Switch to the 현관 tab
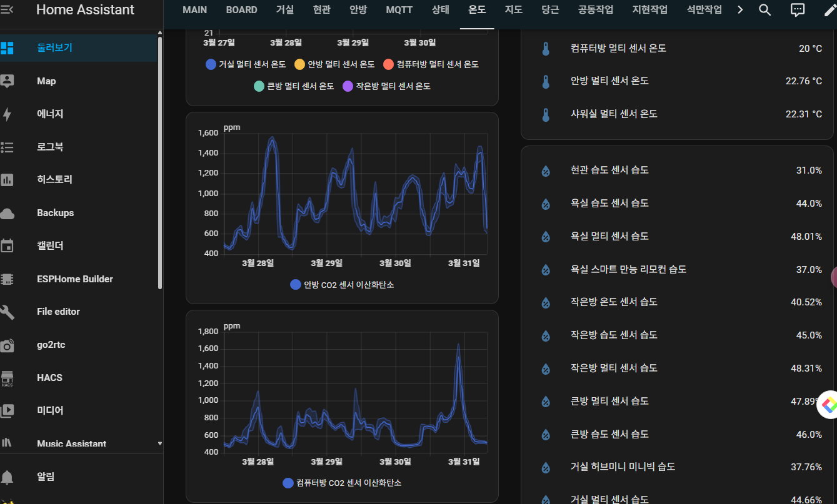 click(322, 10)
